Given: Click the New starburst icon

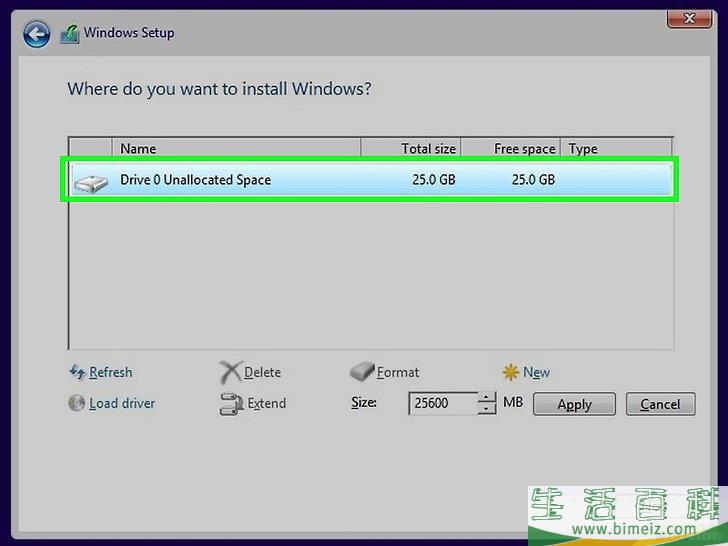Looking at the screenshot, I should coord(511,372).
